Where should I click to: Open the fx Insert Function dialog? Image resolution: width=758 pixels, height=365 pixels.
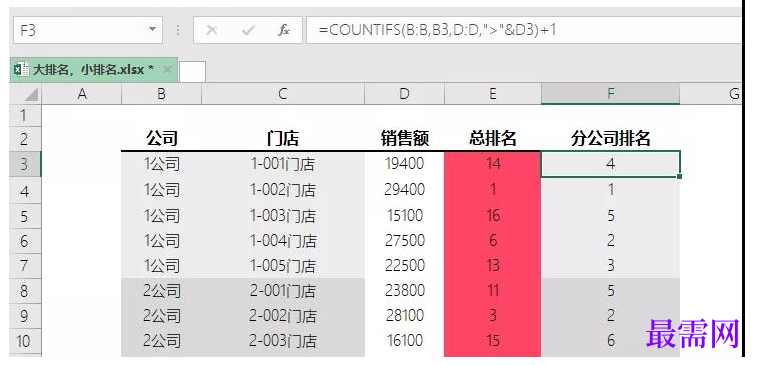point(284,30)
